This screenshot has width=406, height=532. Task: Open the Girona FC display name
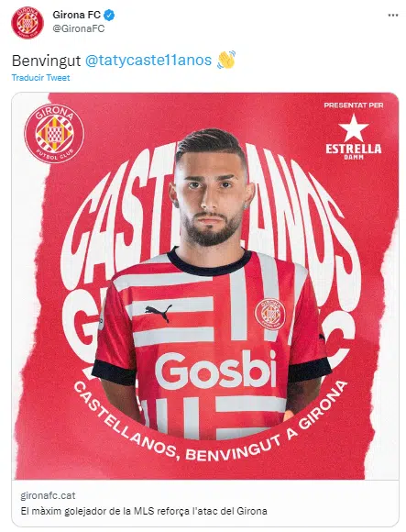point(77,15)
